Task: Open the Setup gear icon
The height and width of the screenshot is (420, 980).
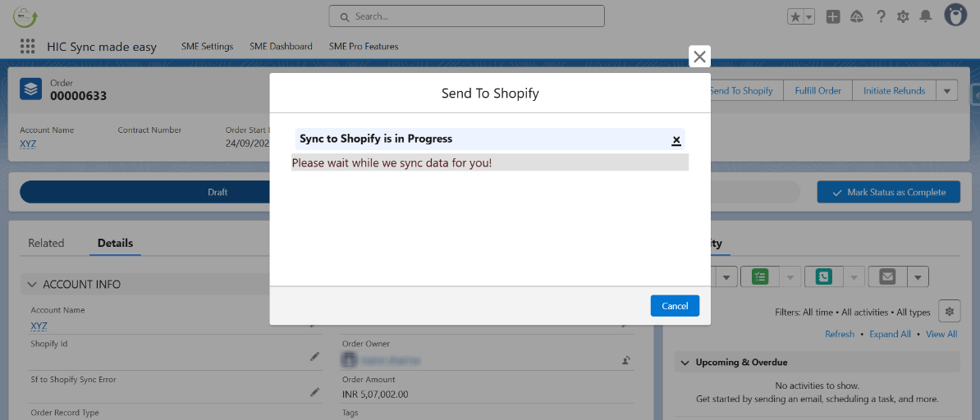Action: coord(903,16)
